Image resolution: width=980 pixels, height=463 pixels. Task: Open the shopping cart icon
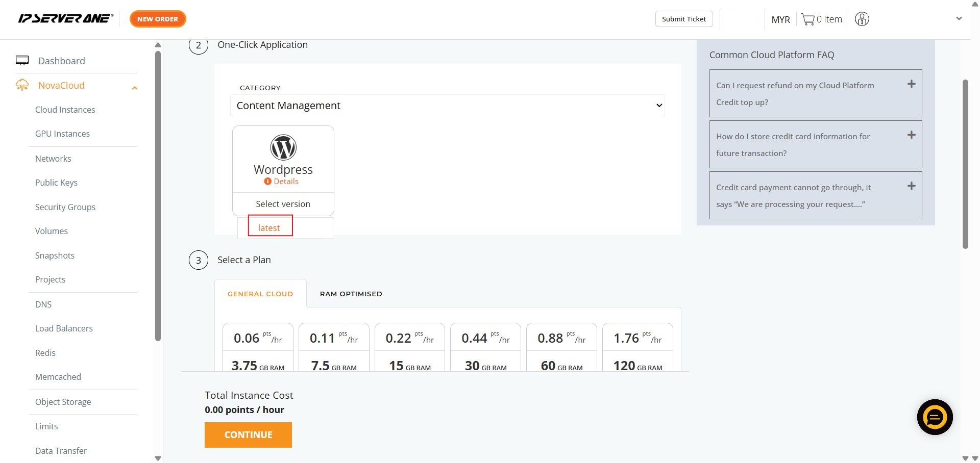(807, 19)
